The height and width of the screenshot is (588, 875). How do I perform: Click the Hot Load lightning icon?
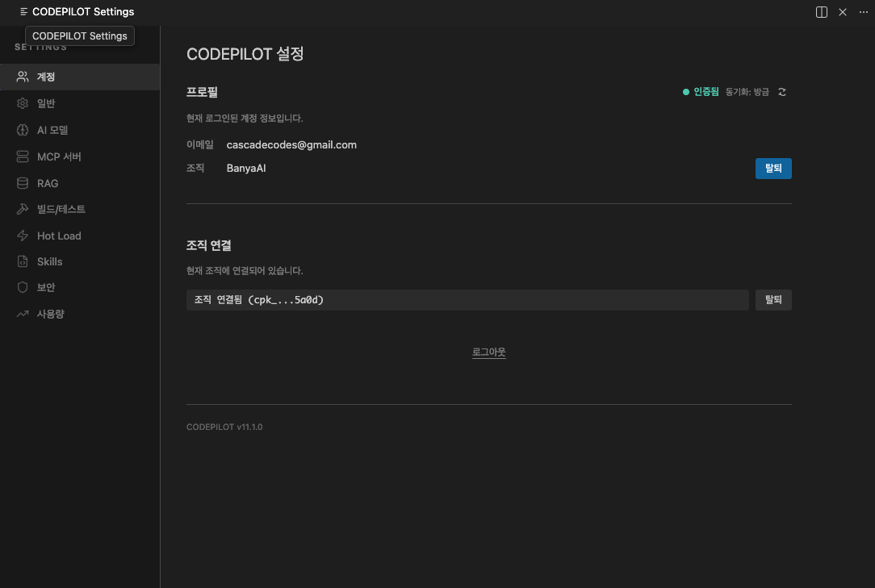[x=23, y=236]
